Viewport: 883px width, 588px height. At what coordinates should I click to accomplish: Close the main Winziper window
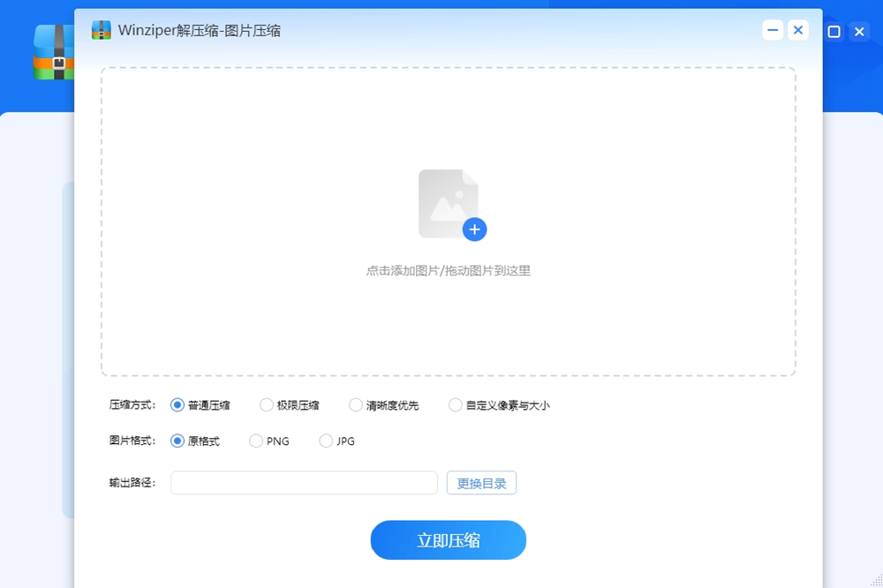(x=859, y=32)
